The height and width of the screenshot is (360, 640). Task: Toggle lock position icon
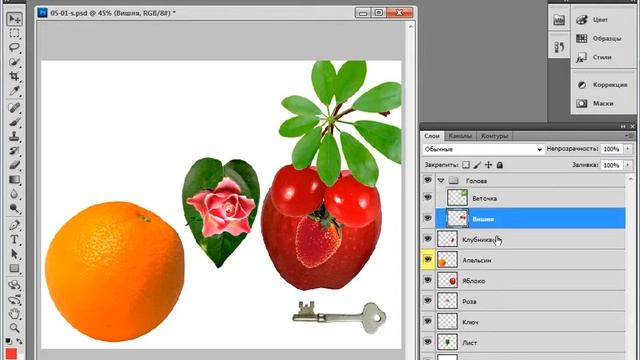[x=488, y=165]
